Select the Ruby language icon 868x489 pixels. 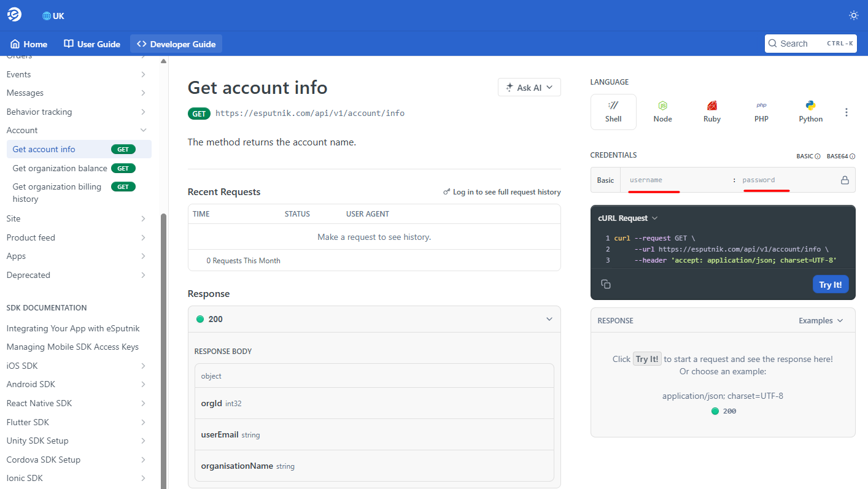coord(712,112)
